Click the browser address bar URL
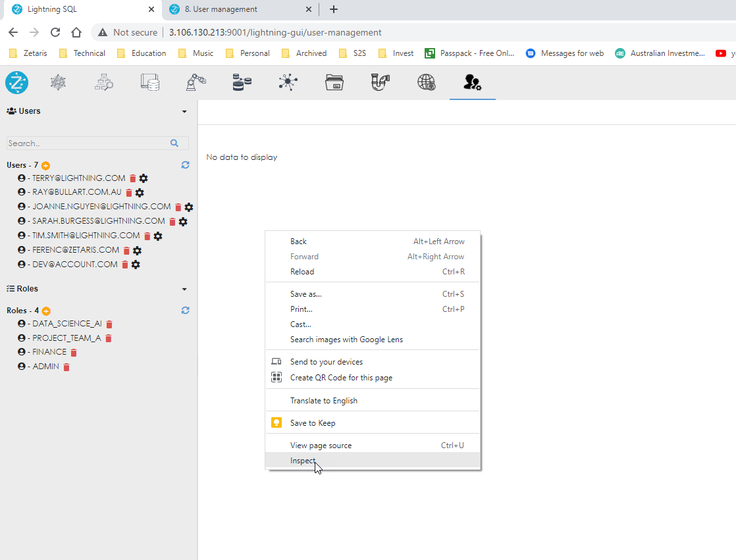 point(275,32)
